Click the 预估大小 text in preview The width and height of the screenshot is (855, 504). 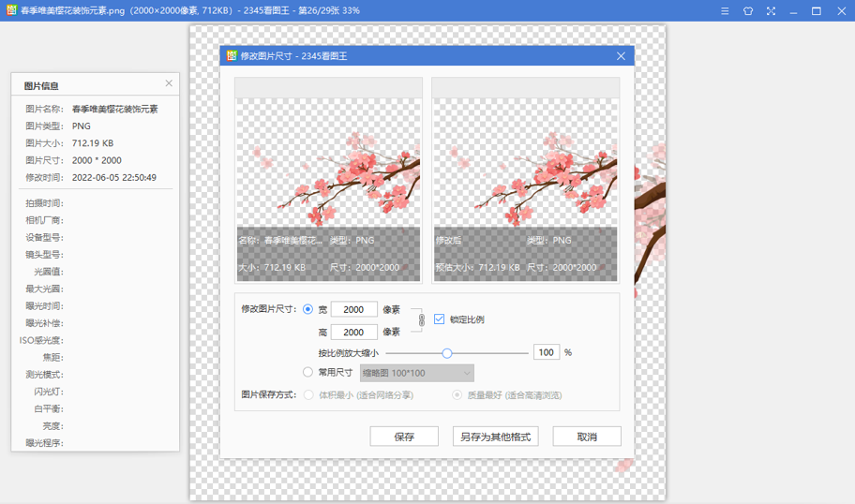coord(454,268)
